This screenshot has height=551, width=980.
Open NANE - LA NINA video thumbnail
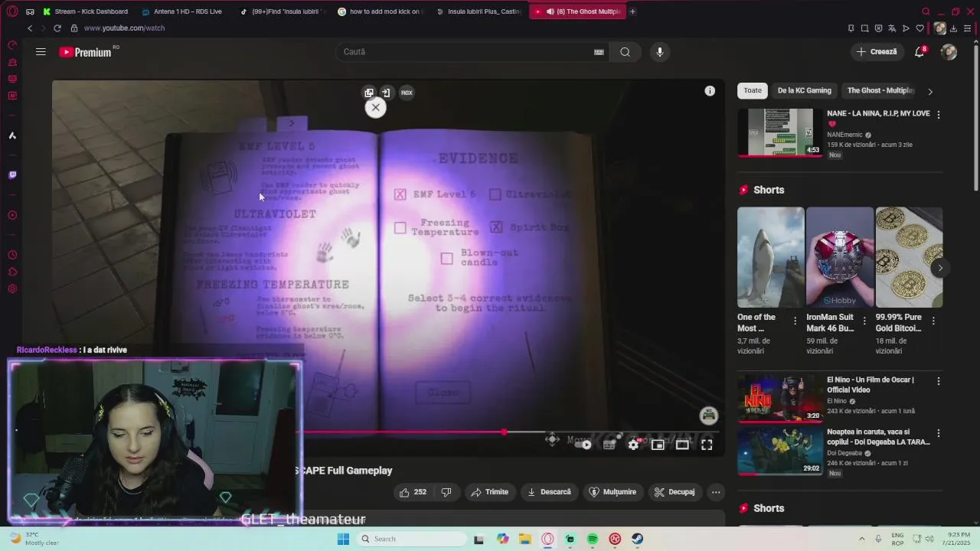[780, 132]
